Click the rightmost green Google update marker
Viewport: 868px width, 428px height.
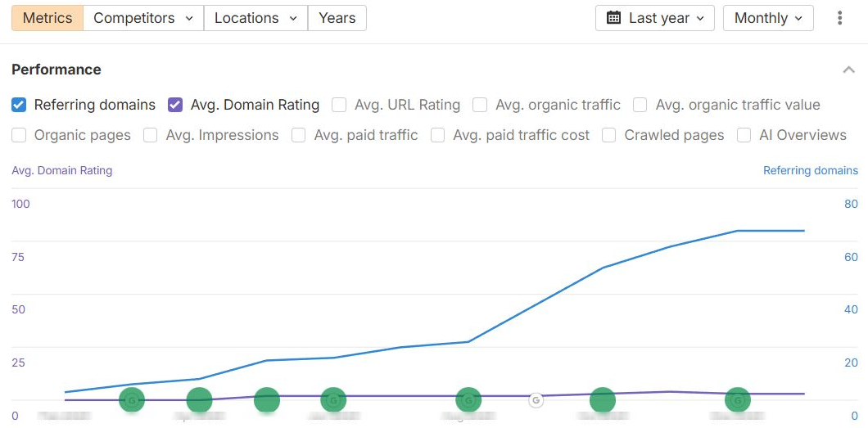point(738,400)
